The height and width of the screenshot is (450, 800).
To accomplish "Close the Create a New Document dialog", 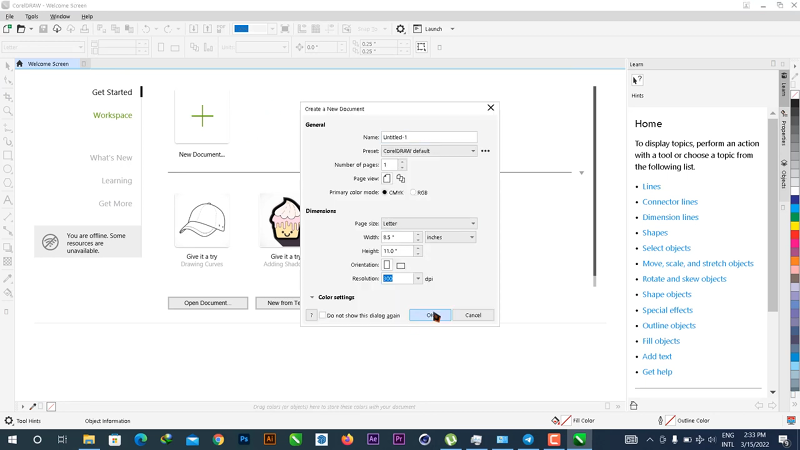I will coord(491,108).
